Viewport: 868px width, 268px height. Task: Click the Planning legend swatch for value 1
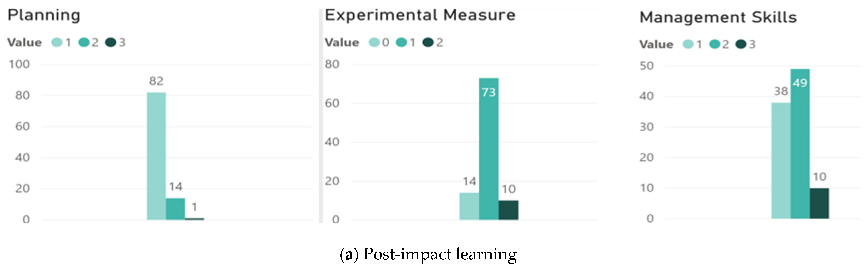[x=57, y=42]
